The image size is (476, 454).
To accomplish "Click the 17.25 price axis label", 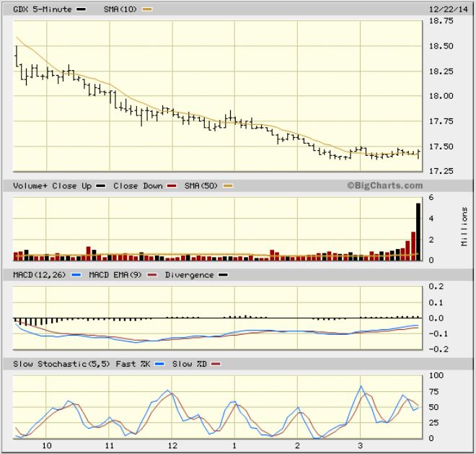I will pyautogui.click(x=441, y=171).
